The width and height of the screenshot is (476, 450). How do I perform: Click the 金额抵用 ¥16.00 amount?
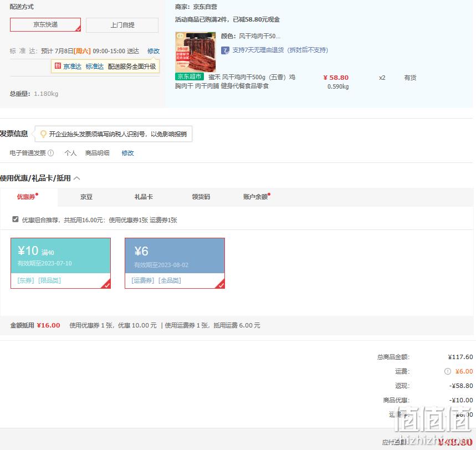[x=48, y=325]
